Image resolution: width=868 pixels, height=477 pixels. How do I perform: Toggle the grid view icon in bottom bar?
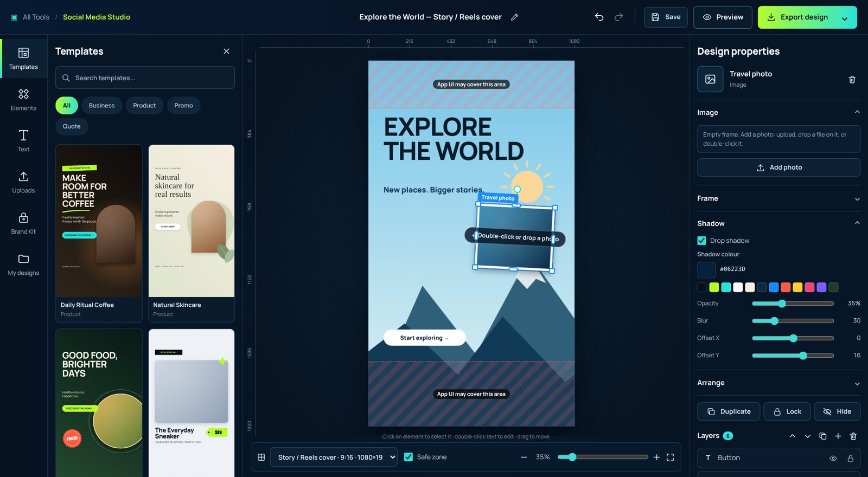pyautogui.click(x=261, y=457)
